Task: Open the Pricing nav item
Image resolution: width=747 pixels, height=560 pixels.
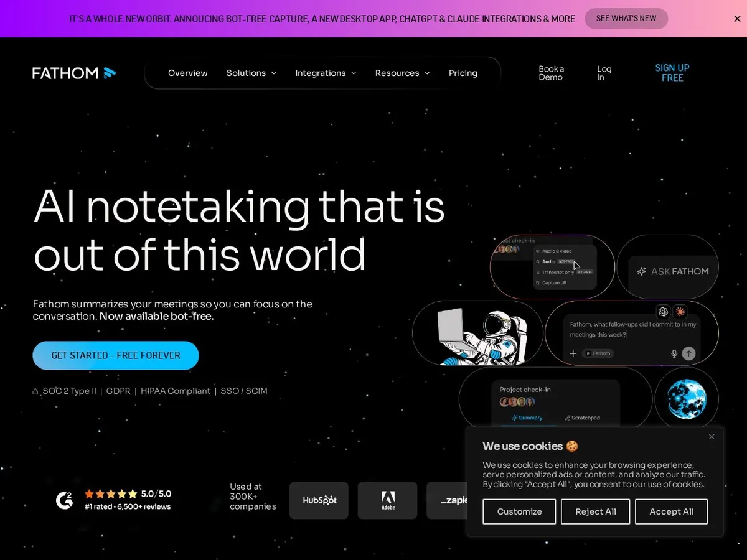Action: pos(463,73)
